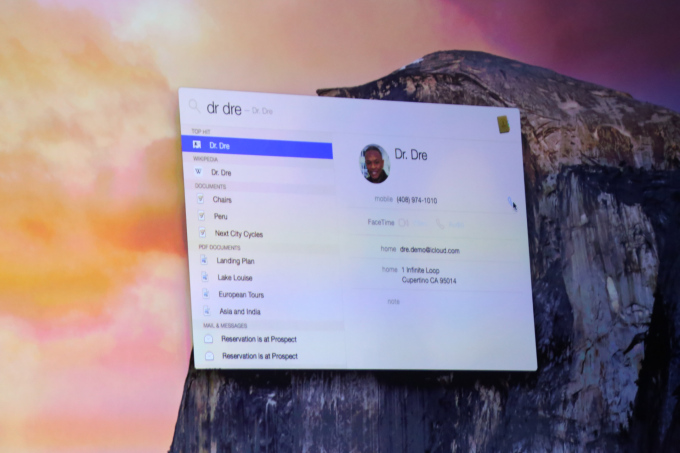Select the Landing Plan PDF result
Screen dimensions: 680x453
[266, 261]
